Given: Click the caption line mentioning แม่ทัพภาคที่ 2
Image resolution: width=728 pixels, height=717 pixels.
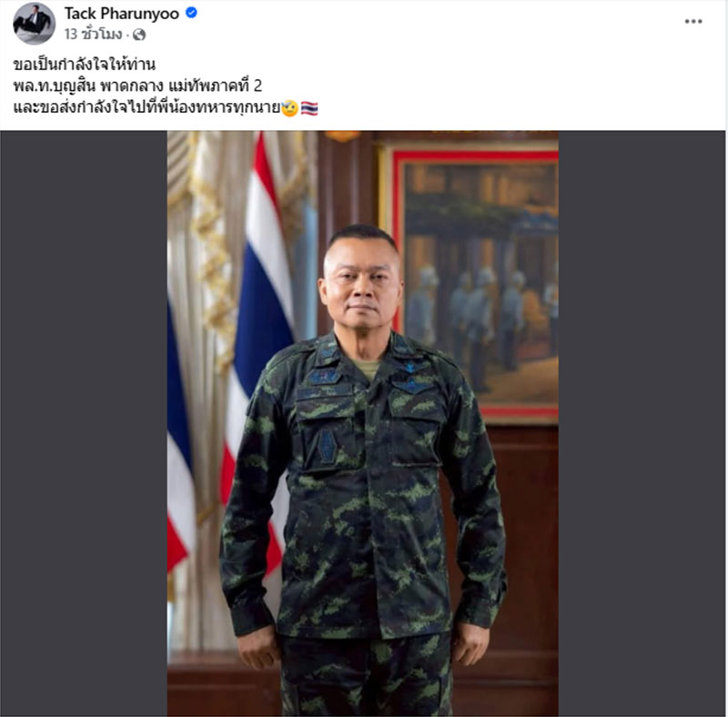Looking at the screenshot, I should pos(137,86).
